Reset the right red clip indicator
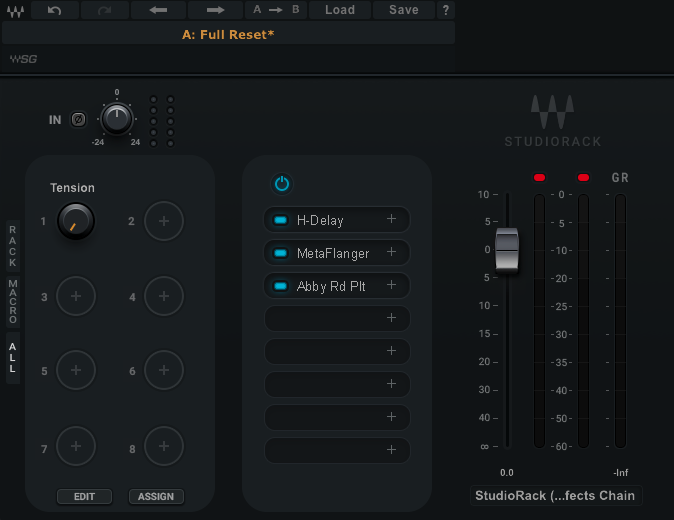This screenshot has height=520, width=674. [x=583, y=177]
